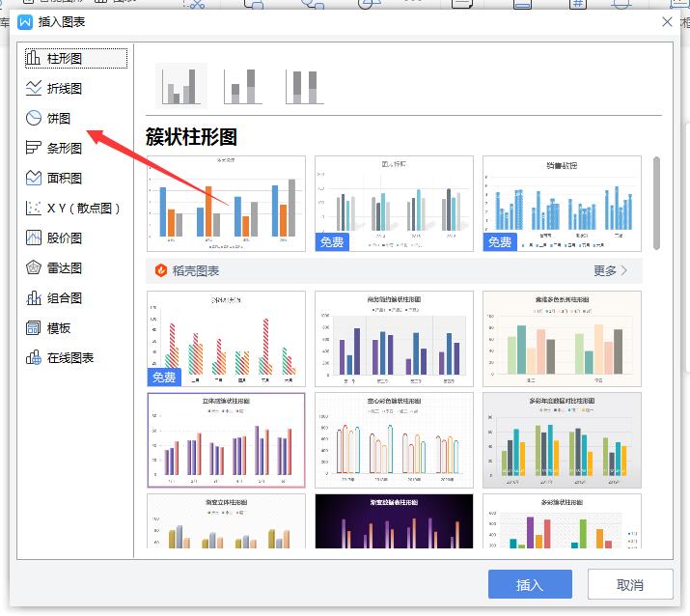
Task: Click the 组合图 label text
Action: [x=65, y=298]
